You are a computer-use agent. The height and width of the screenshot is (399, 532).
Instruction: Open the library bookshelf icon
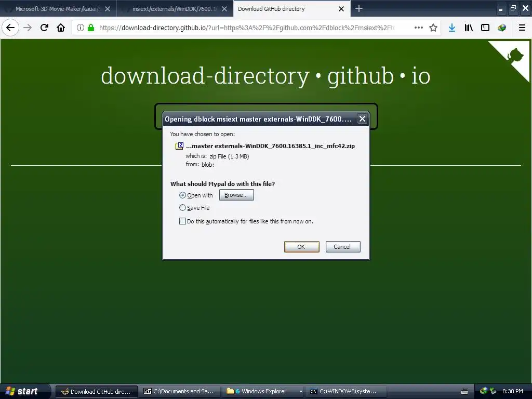click(469, 28)
